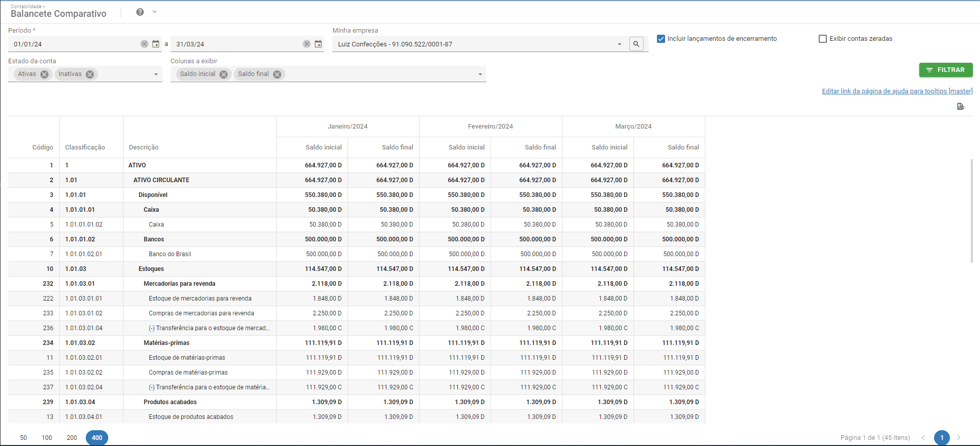The height and width of the screenshot is (446, 980).
Task: Open calendar picker for start date
Action: [156, 44]
